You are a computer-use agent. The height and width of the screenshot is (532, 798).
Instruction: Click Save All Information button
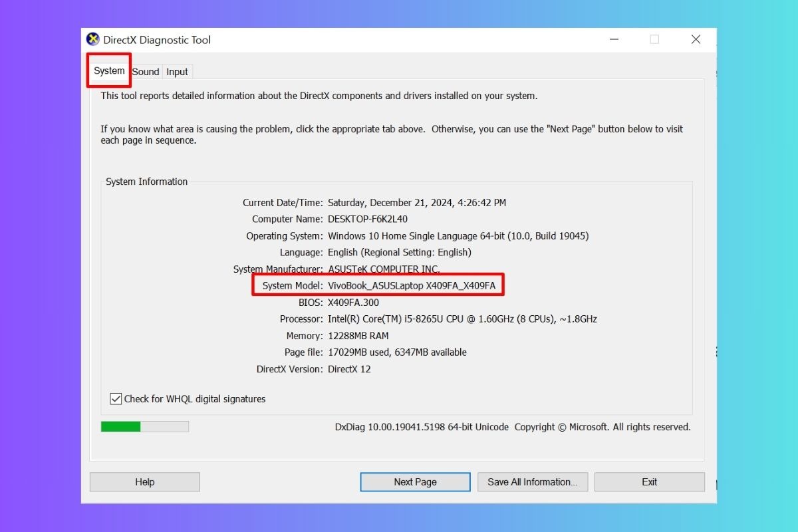(x=533, y=482)
